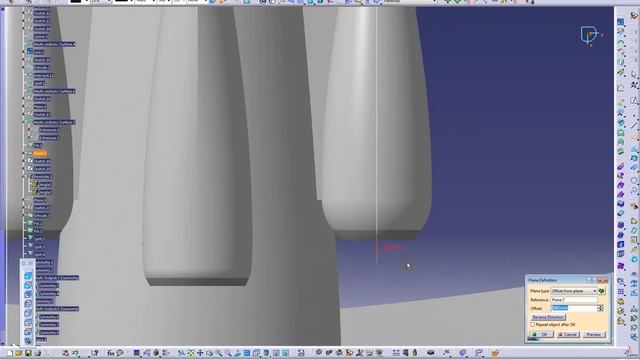This screenshot has height=360, width=640.
Task: Click the Normal View icon
Action: pos(237,353)
